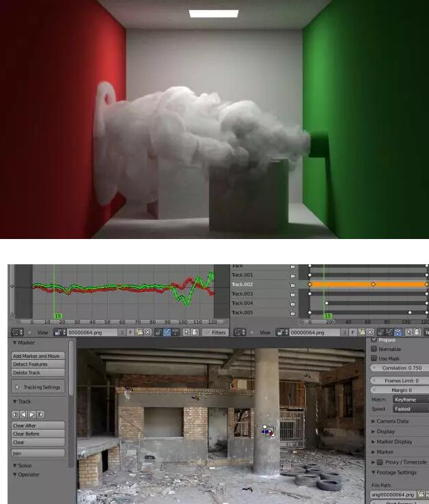The image size is (429, 504).
Task: Collapse the Solve panel
Action: (15, 466)
